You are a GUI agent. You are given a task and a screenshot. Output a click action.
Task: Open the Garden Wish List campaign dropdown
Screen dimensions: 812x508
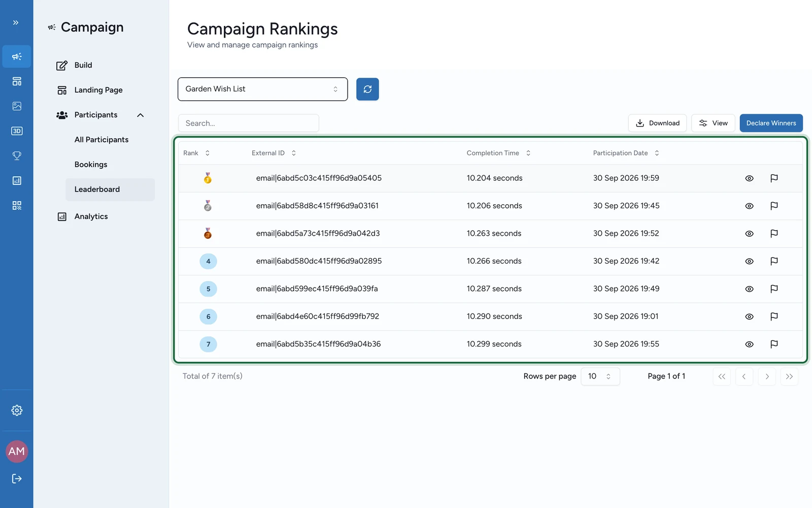point(263,89)
